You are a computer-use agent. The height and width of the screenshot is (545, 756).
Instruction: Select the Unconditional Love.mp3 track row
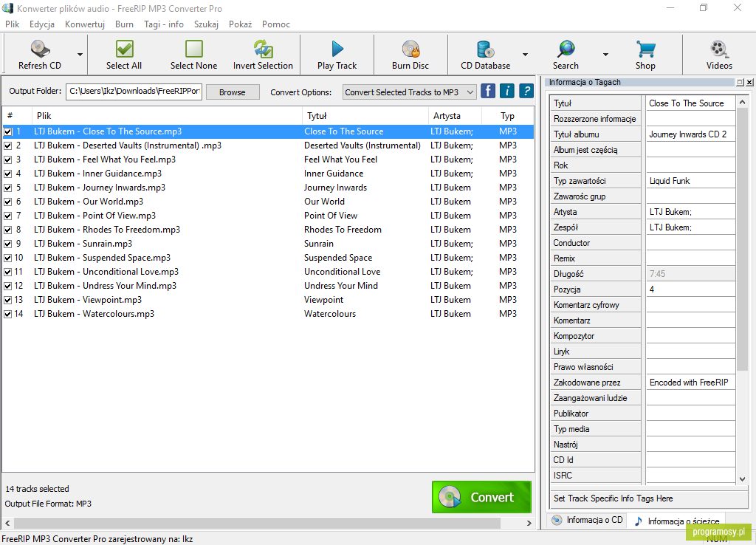[268, 272]
